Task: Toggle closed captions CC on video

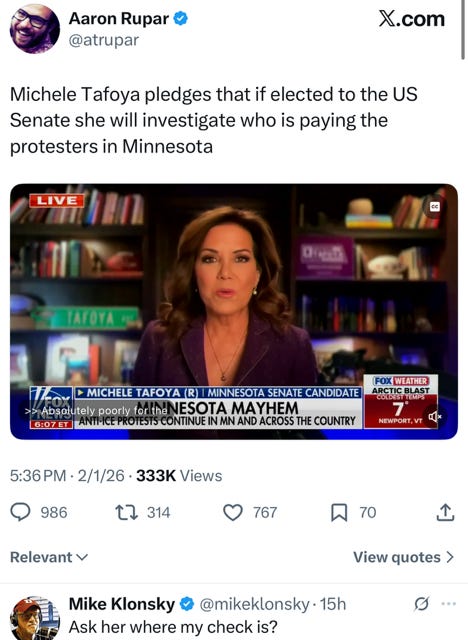Action: (x=435, y=207)
